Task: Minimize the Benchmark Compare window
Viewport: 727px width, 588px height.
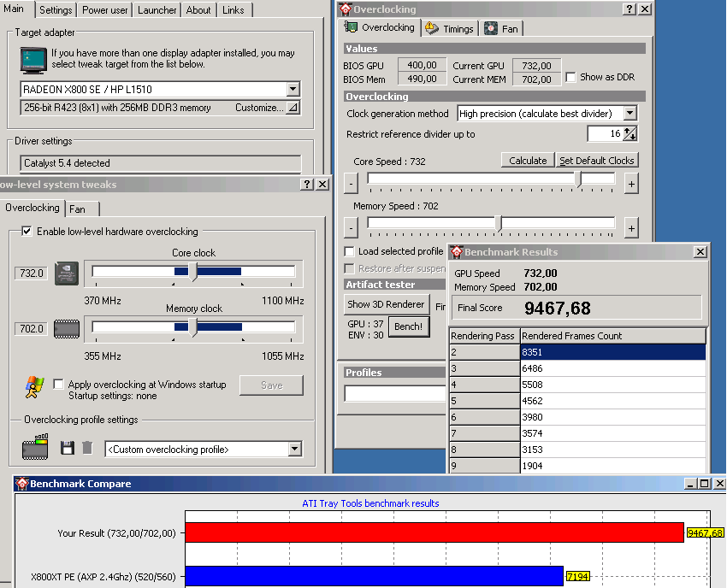Action: point(690,484)
